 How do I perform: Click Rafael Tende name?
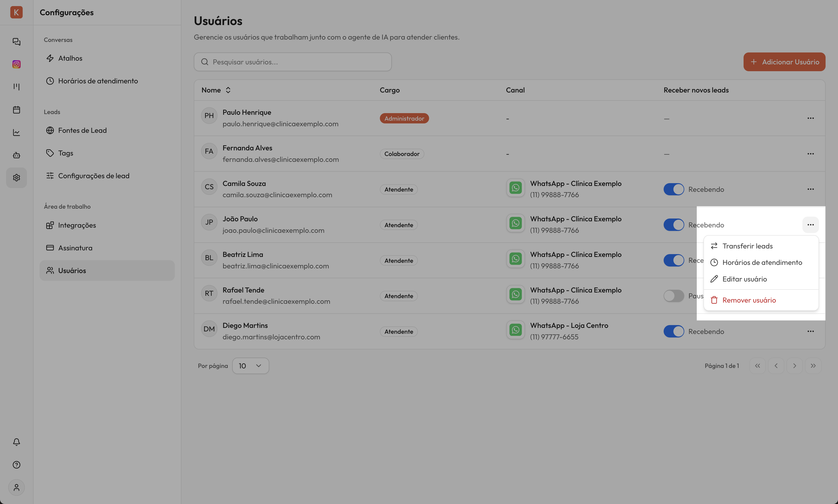[243, 290]
